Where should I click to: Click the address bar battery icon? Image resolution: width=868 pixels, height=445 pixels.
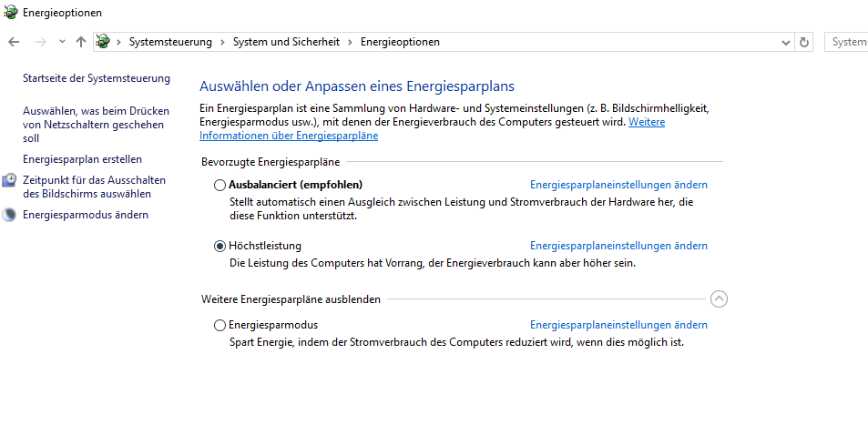click(x=103, y=42)
